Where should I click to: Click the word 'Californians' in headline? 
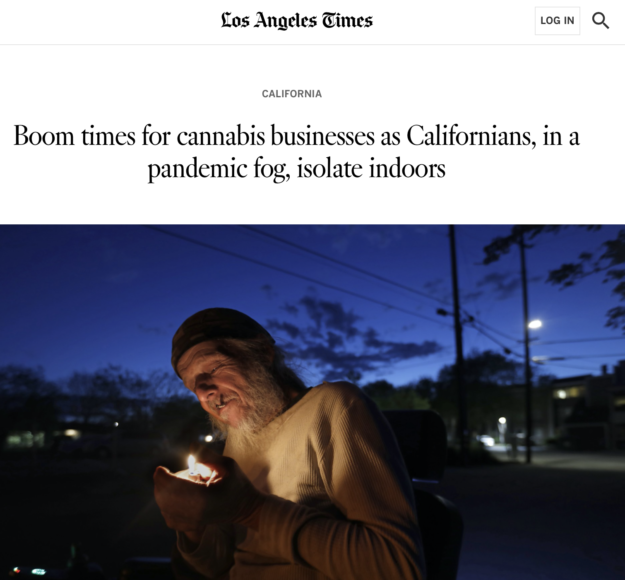point(470,136)
